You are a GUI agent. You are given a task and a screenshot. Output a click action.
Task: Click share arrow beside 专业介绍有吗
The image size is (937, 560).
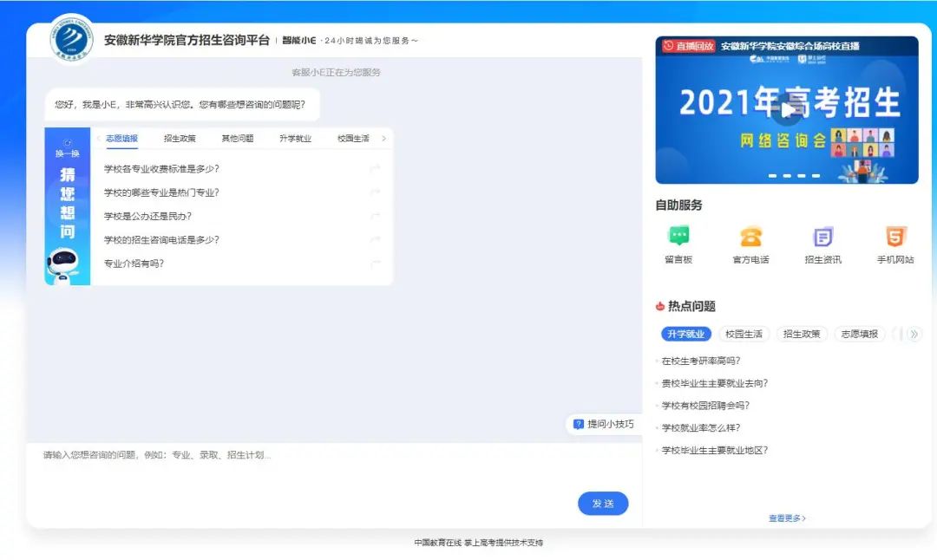(376, 264)
